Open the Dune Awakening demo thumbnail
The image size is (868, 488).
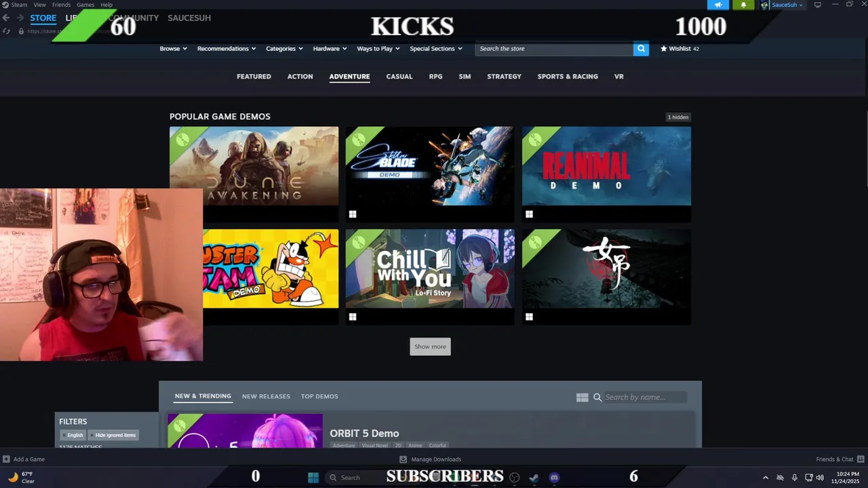tap(254, 166)
